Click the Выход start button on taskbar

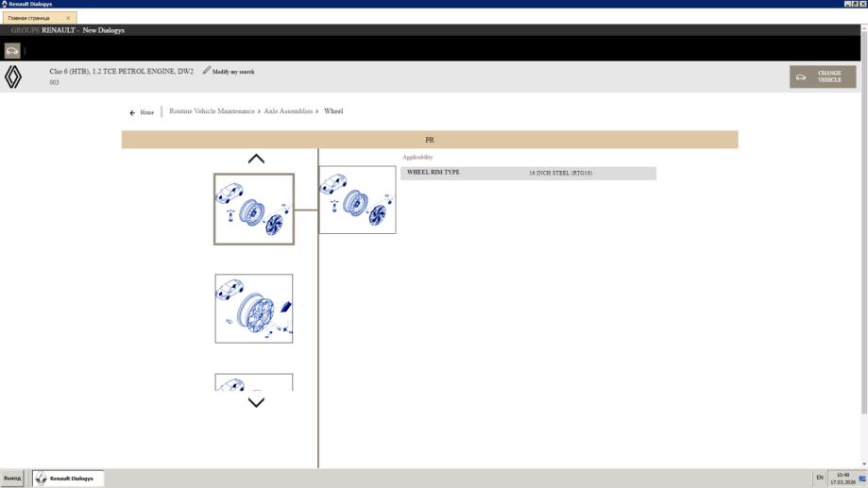click(x=12, y=478)
